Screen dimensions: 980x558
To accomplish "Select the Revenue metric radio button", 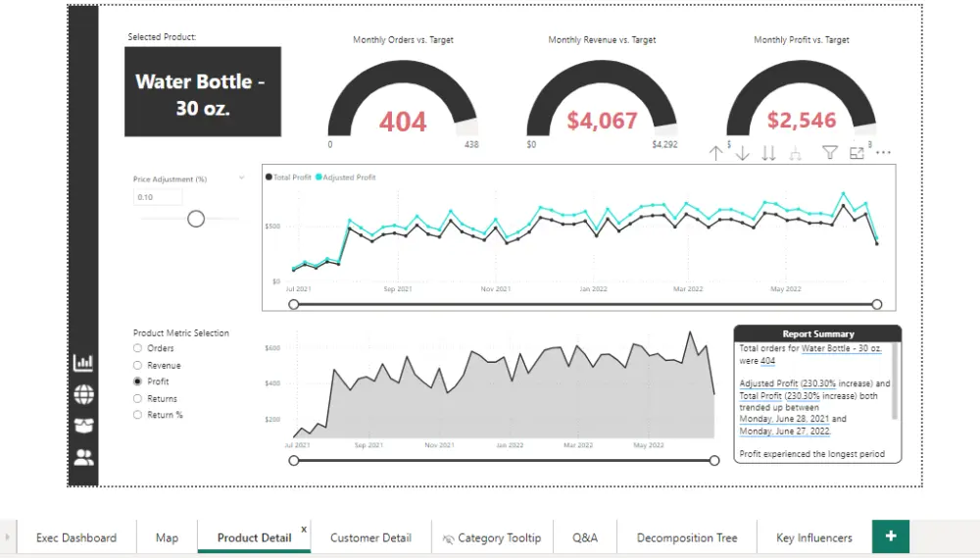I will 137,366.
